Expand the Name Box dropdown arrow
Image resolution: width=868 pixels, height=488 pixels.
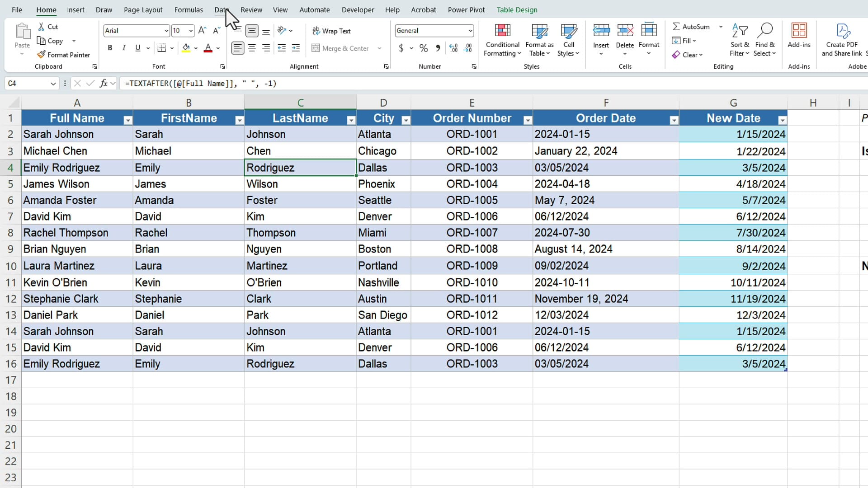53,84
